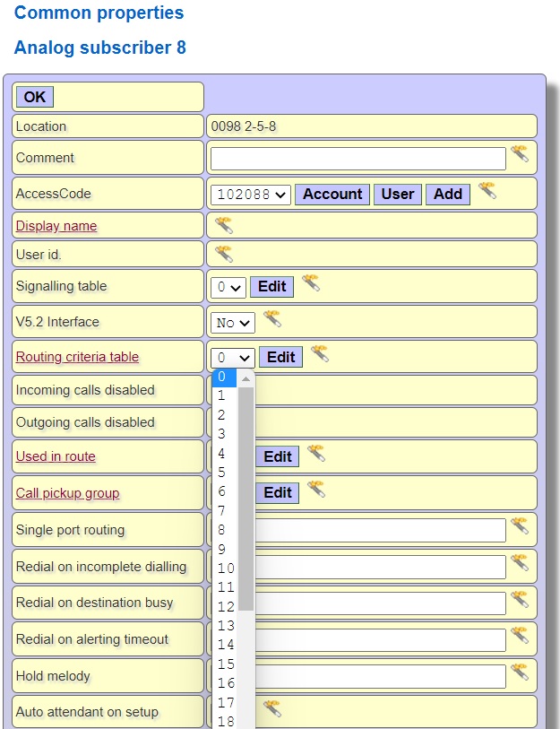Click the wrench icon next to Comment field
This screenshot has width=560, height=729.
[x=520, y=154]
